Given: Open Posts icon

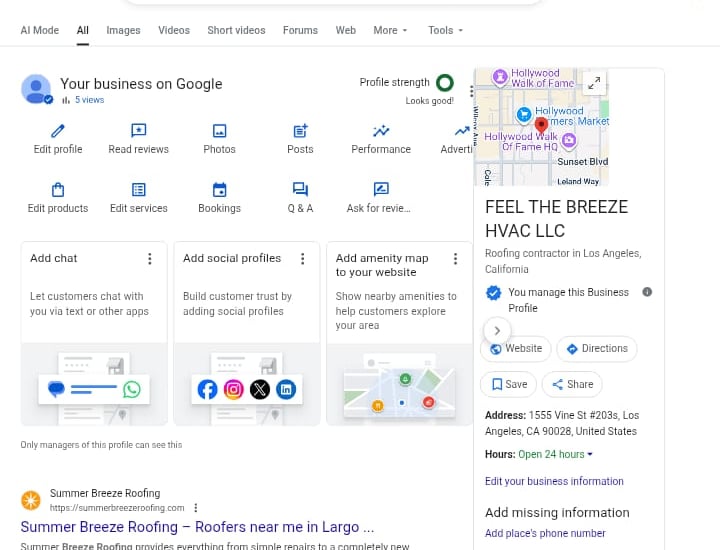Looking at the screenshot, I should (300, 131).
